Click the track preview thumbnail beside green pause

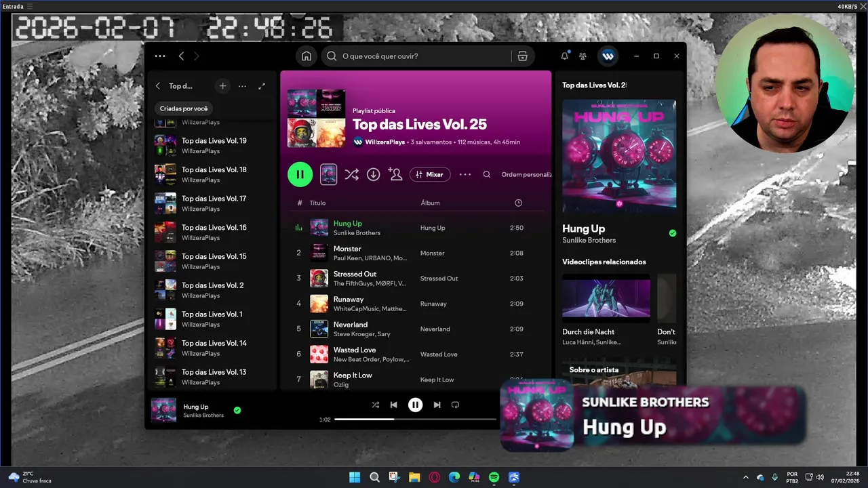[x=328, y=174]
